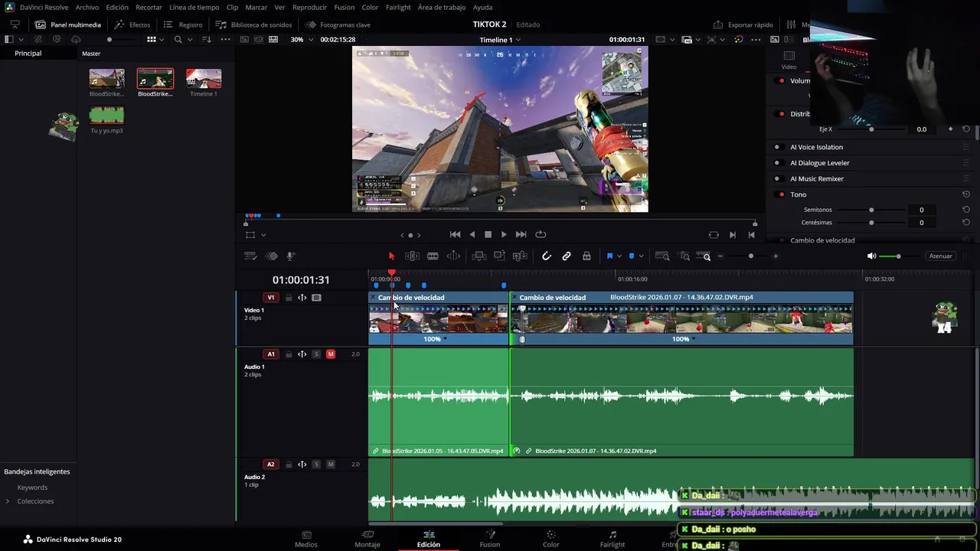
Task: Adjust the timeline zoom slider
Action: [750, 256]
